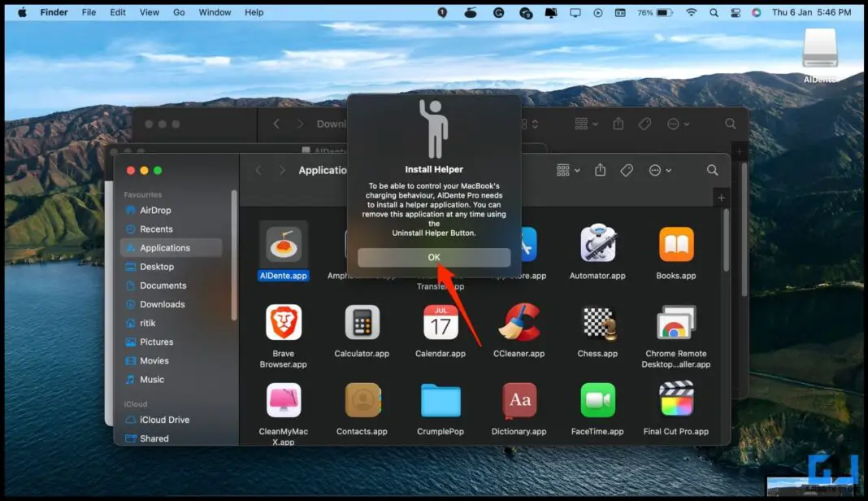Open Control Centre in the menu bar
This screenshot has height=501, width=868.
coord(736,12)
